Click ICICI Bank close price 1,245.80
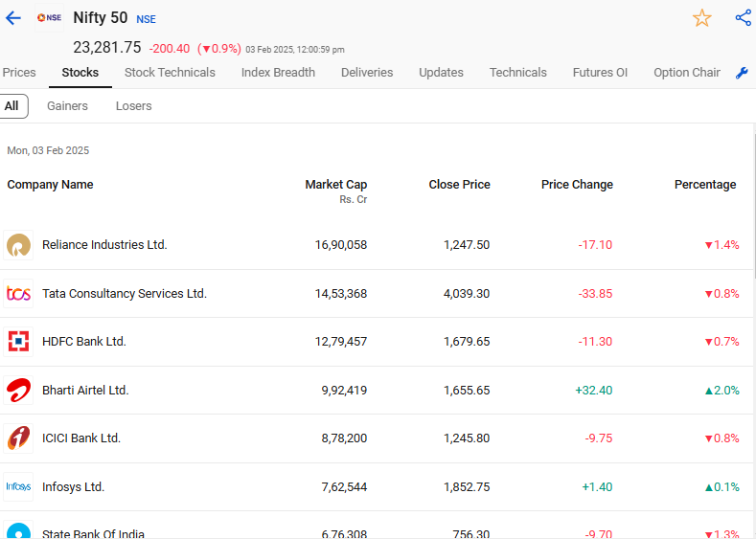This screenshot has height=539, width=756. coord(467,438)
